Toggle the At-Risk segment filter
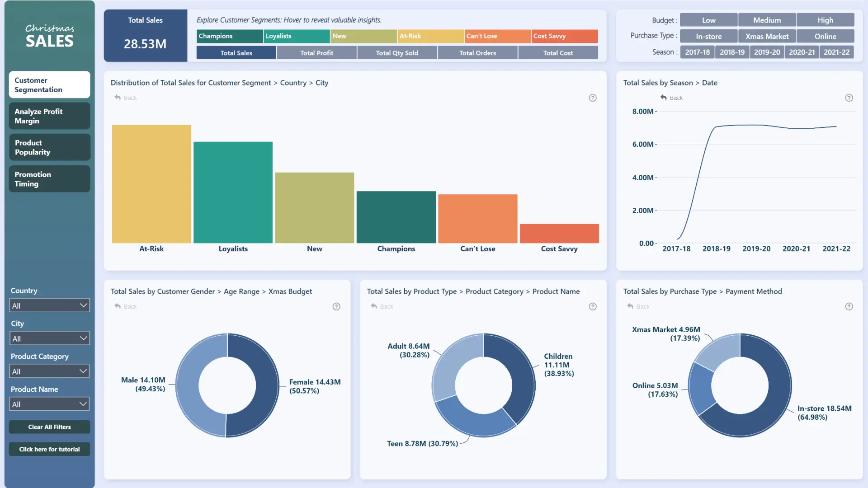 click(429, 36)
